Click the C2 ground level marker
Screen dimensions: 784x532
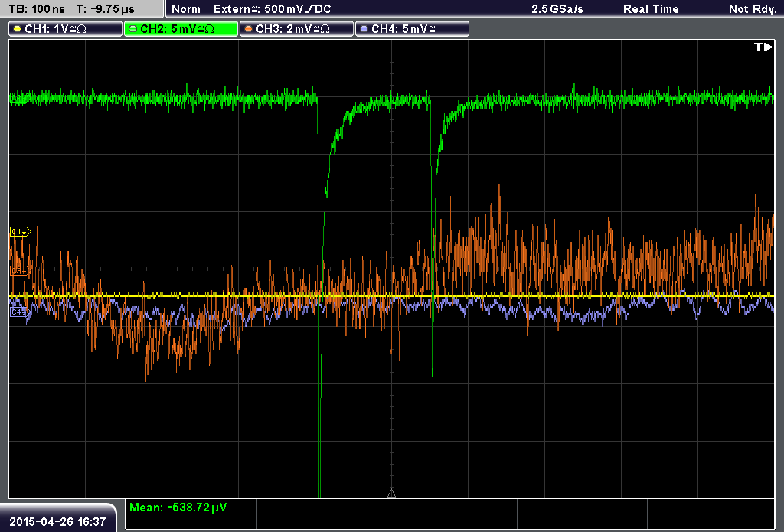(20, 98)
